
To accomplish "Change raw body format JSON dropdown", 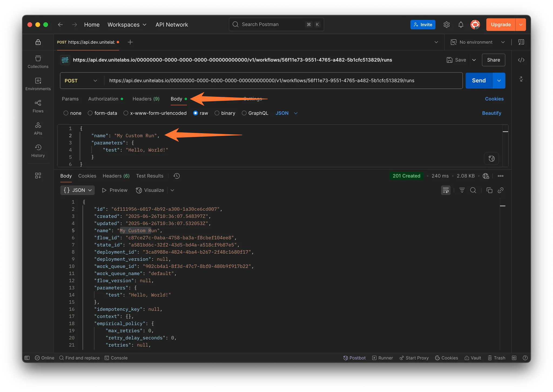I will (x=286, y=113).
